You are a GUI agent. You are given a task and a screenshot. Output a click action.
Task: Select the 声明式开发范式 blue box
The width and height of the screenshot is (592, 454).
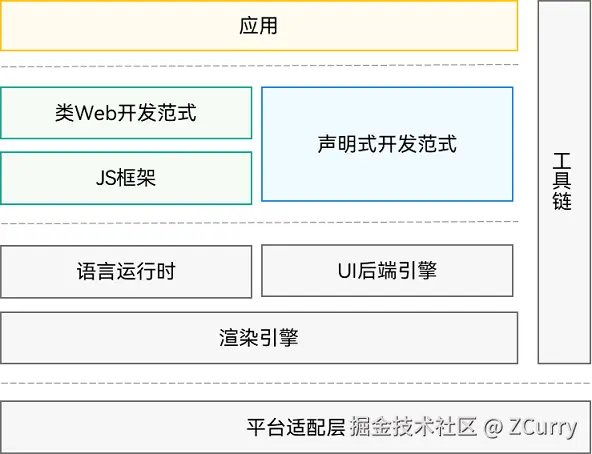pos(387,144)
